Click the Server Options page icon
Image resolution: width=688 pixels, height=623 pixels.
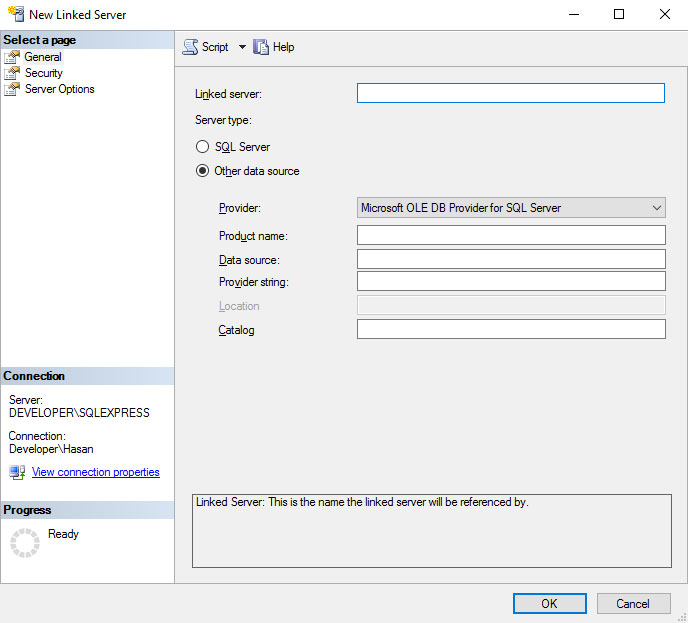point(12,89)
